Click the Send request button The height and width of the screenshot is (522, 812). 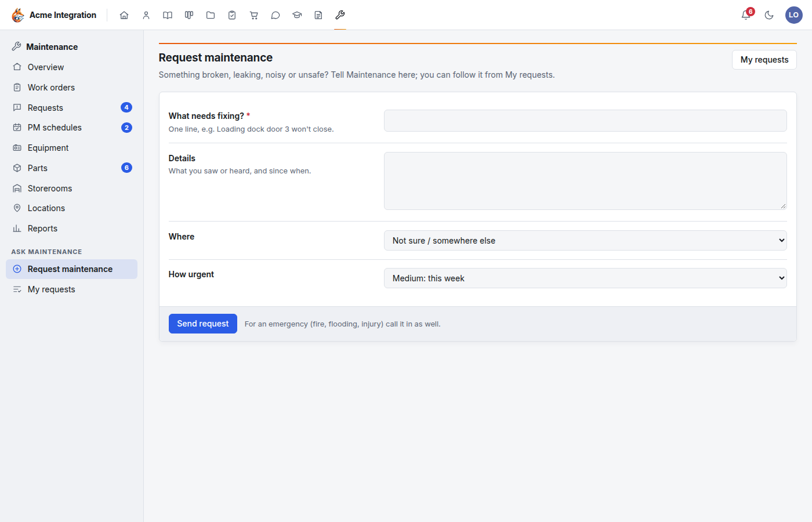(203, 324)
